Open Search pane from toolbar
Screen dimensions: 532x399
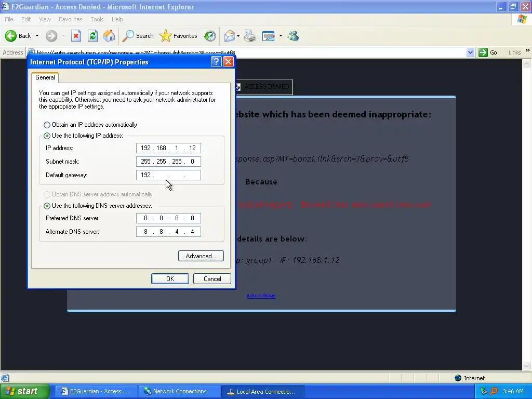138,36
